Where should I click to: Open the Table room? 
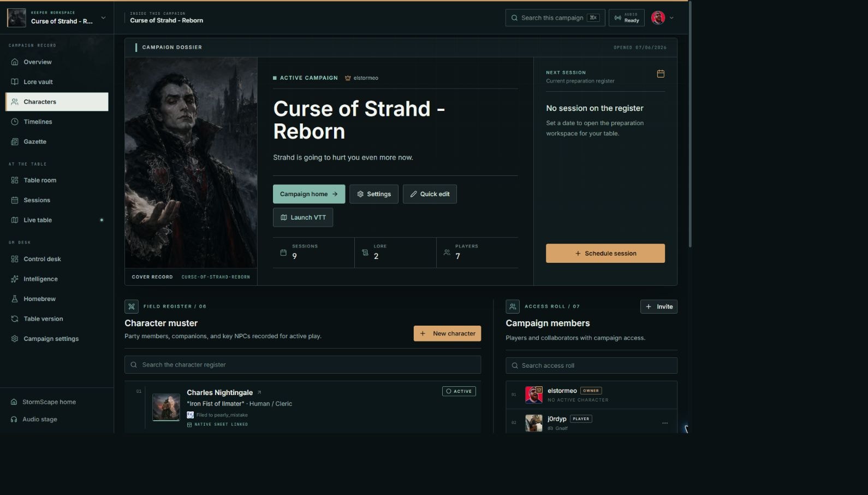click(57, 180)
